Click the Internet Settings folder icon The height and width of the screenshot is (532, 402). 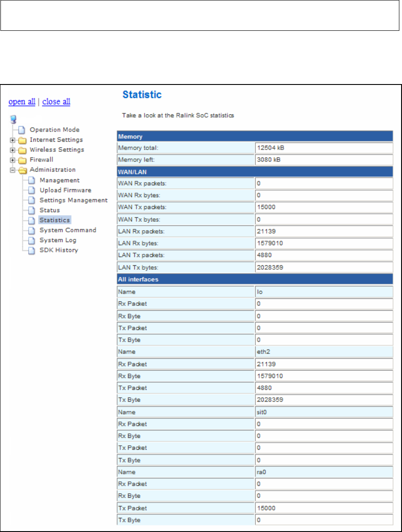[x=22, y=140]
